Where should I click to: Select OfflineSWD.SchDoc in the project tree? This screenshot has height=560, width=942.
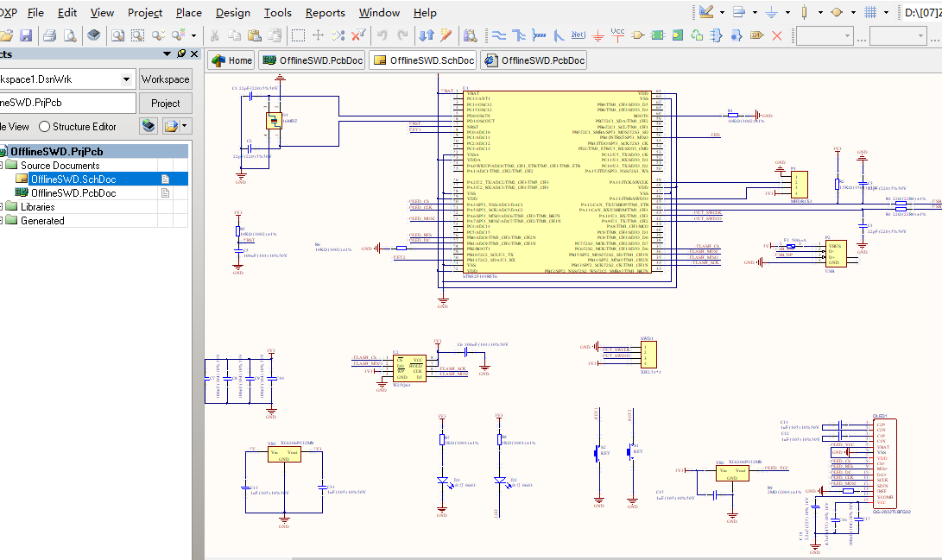73,179
